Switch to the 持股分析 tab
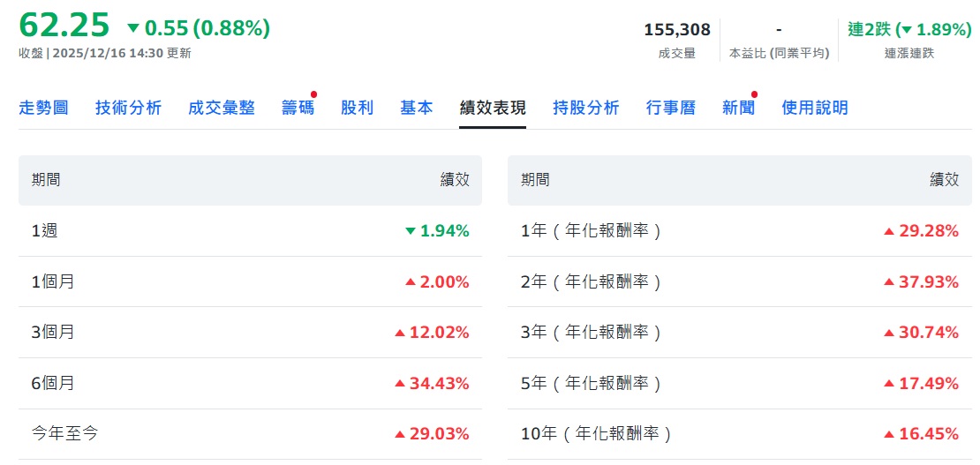 tap(586, 108)
